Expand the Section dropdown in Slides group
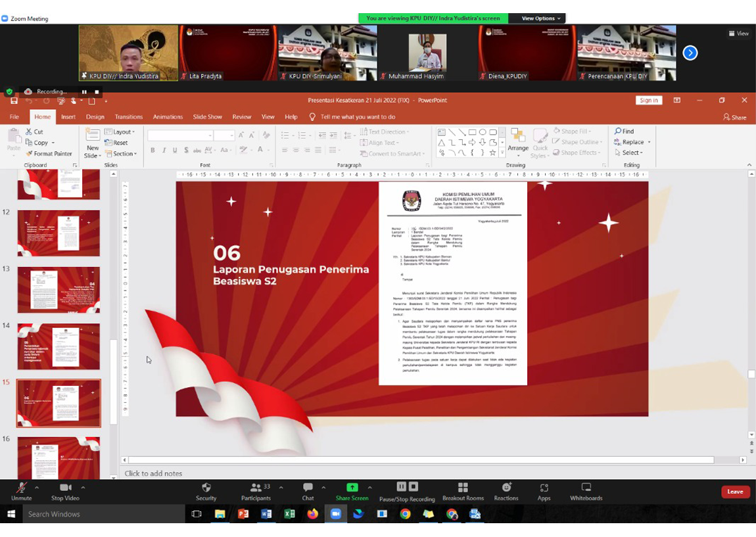756x537 pixels. pyautogui.click(x=124, y=154)
